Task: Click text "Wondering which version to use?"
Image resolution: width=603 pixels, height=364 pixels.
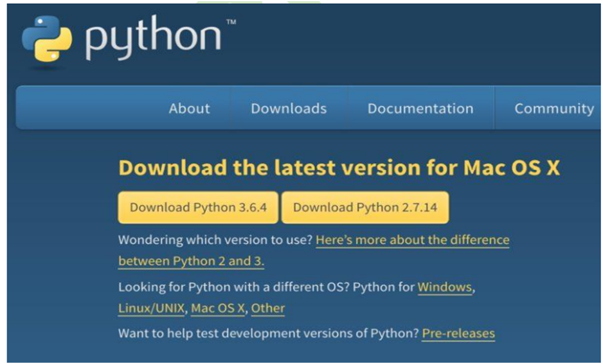Action: click(x=215, y=240)
